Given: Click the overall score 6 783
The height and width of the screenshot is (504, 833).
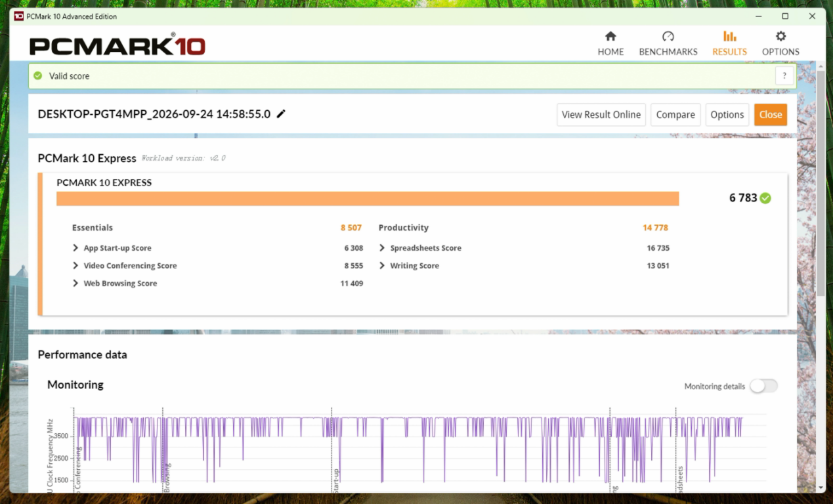Looking at the screenshot, I should click(x=743, y=198).
